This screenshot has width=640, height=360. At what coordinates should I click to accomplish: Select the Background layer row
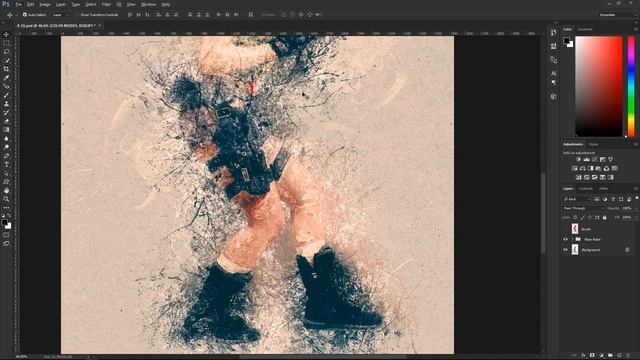[x=598, y=250]
